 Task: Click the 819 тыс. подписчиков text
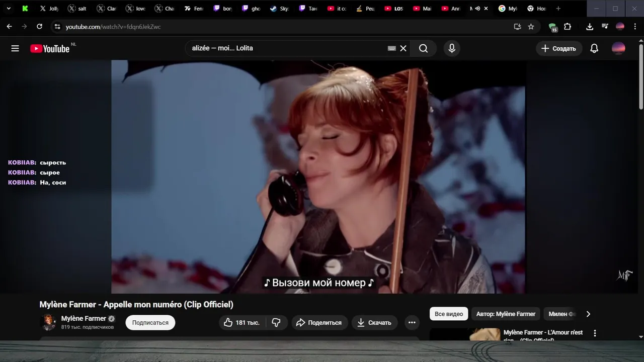[88, 327]
